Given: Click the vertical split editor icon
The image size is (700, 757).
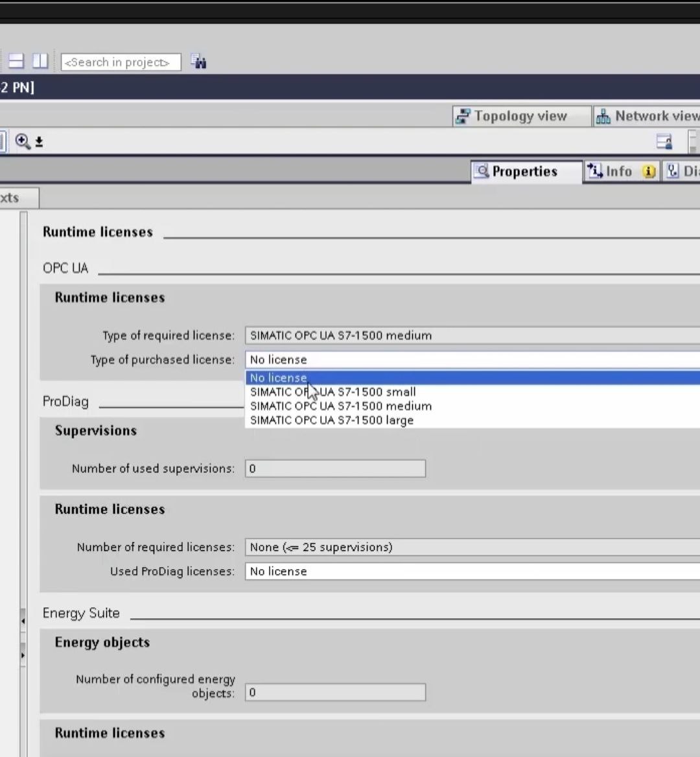Looking at the screenshot, I should point(40,61).
